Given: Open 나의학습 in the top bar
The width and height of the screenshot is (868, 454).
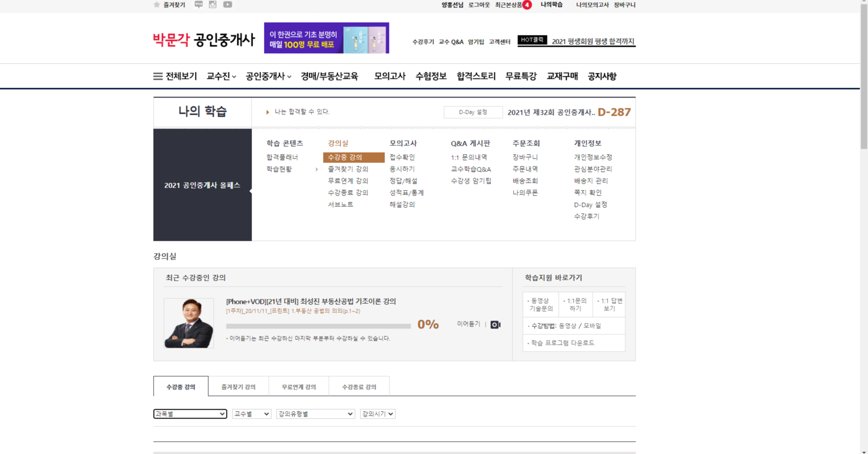Looking at the screenshot, I should (551, 4).
